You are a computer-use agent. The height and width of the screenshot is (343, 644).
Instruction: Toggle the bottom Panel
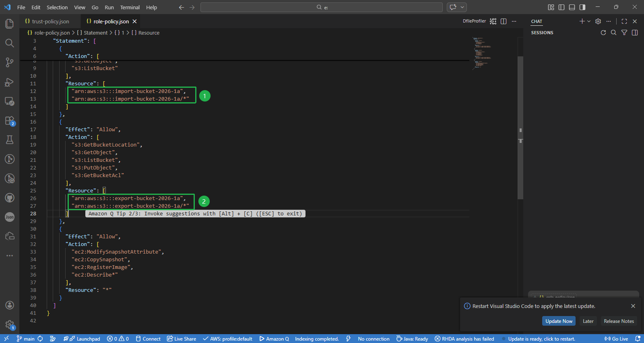(x=572, y=7)
